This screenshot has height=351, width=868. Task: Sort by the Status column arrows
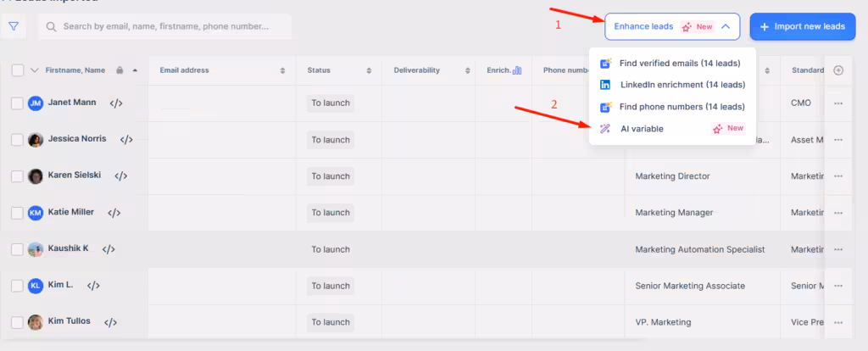pyautogui.click(x=369, y=70)
